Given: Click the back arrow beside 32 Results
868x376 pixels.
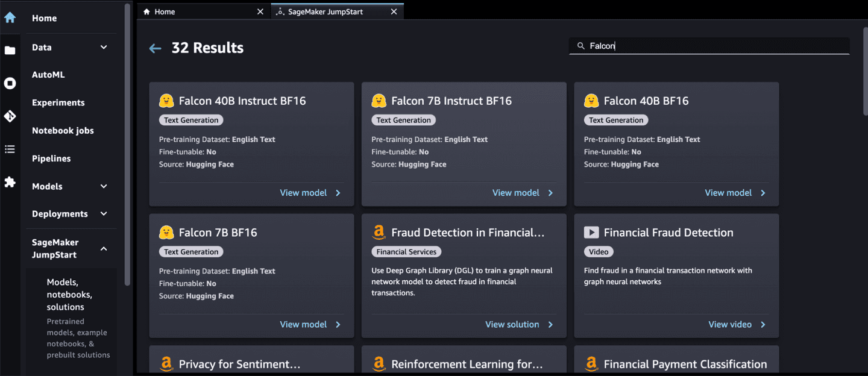Looking at the screenshot, I should [x=155, y=48].
